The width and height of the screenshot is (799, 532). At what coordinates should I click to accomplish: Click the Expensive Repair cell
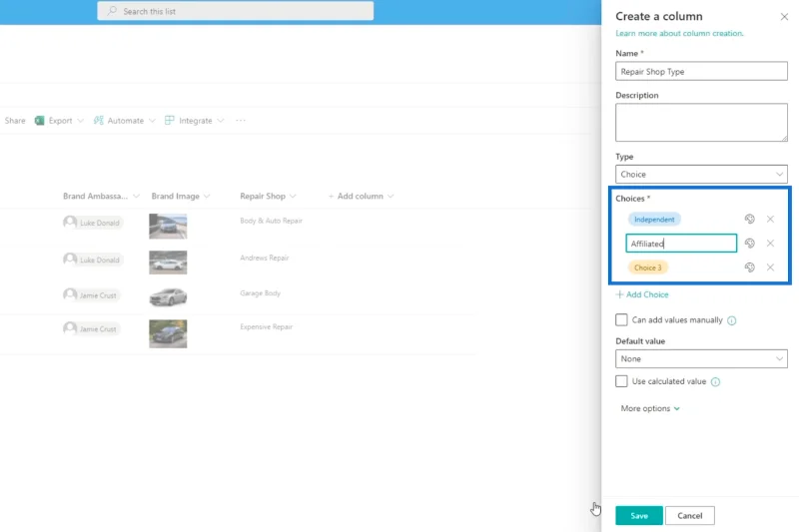point(267,326)
